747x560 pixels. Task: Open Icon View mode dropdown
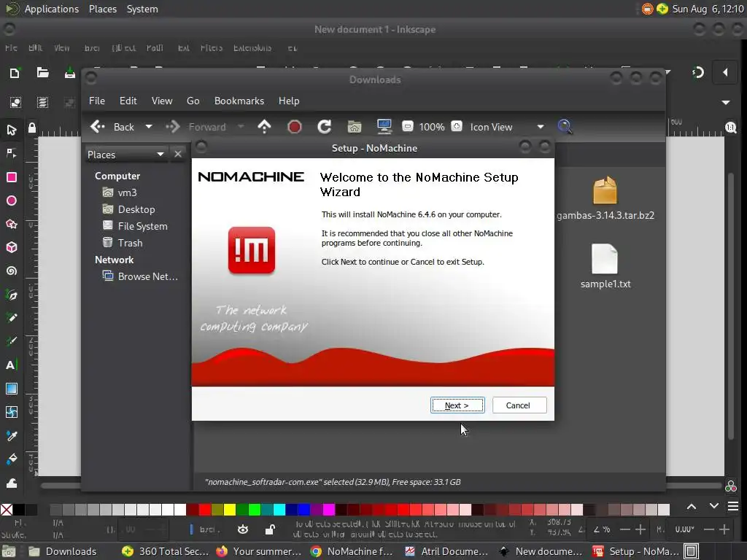507,127
